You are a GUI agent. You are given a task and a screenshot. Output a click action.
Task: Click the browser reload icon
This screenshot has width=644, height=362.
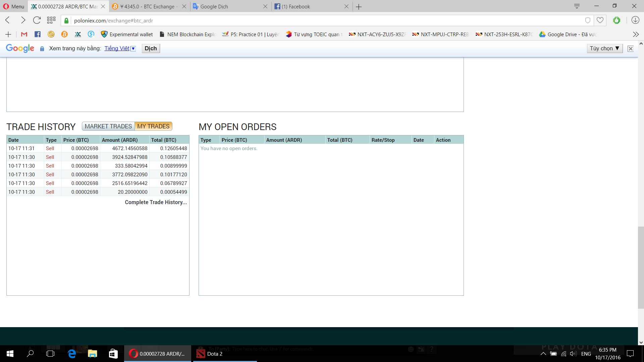(37, 20)
